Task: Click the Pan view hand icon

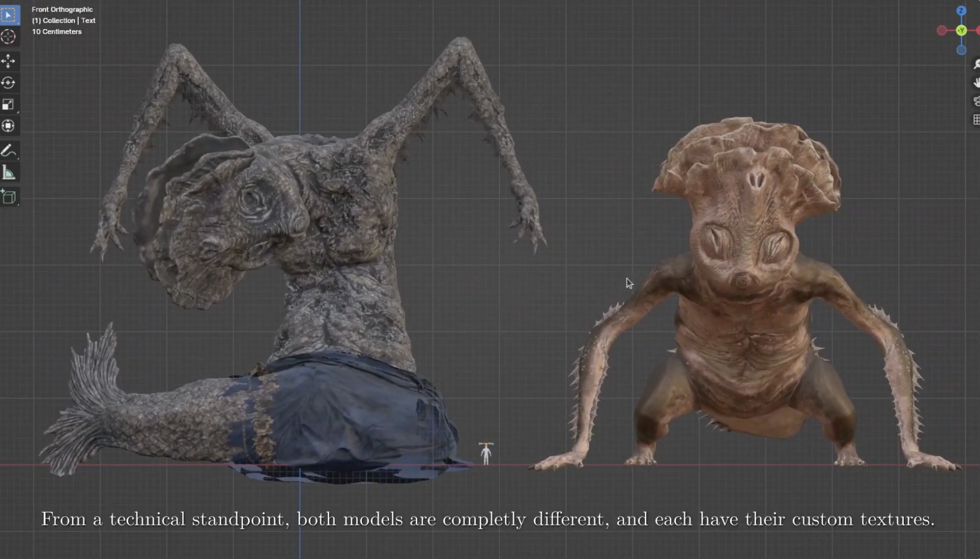Action: 976,83
